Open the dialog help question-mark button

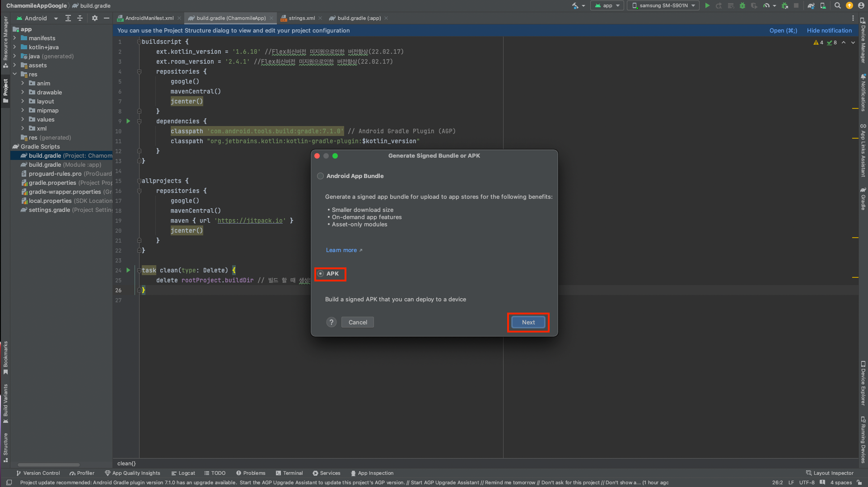[331, 322]
